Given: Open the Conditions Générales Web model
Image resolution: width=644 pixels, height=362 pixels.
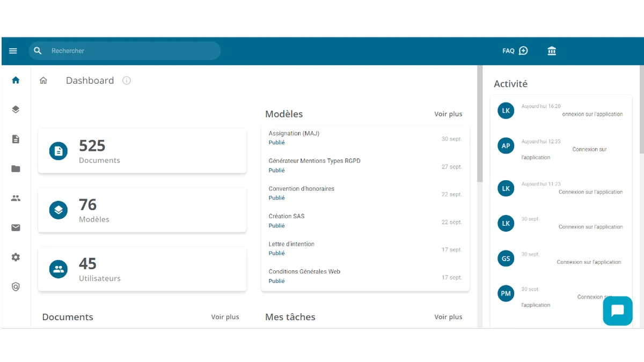Looking at the screenshot, I should click(x=365, y=276).
